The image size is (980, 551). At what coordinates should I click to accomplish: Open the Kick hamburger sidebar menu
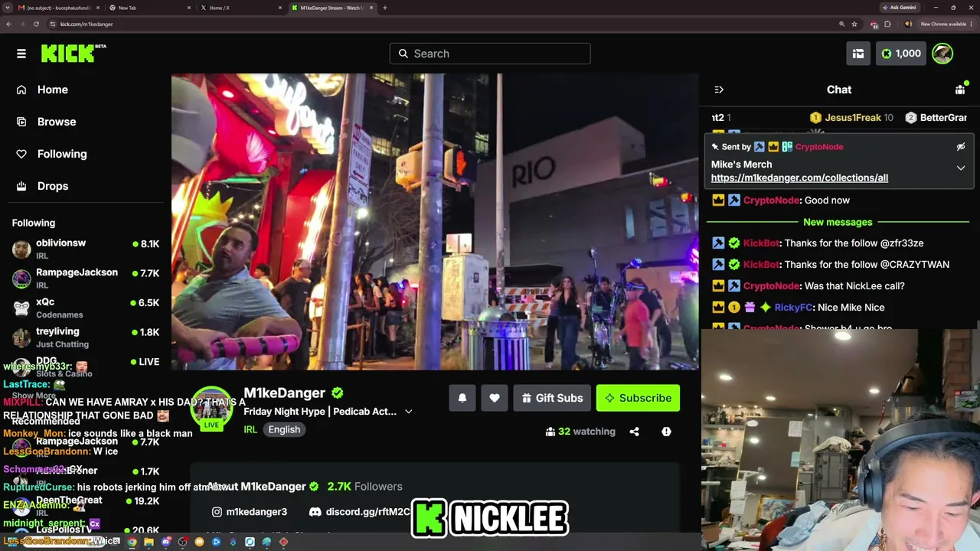click(x=21, y=54)
